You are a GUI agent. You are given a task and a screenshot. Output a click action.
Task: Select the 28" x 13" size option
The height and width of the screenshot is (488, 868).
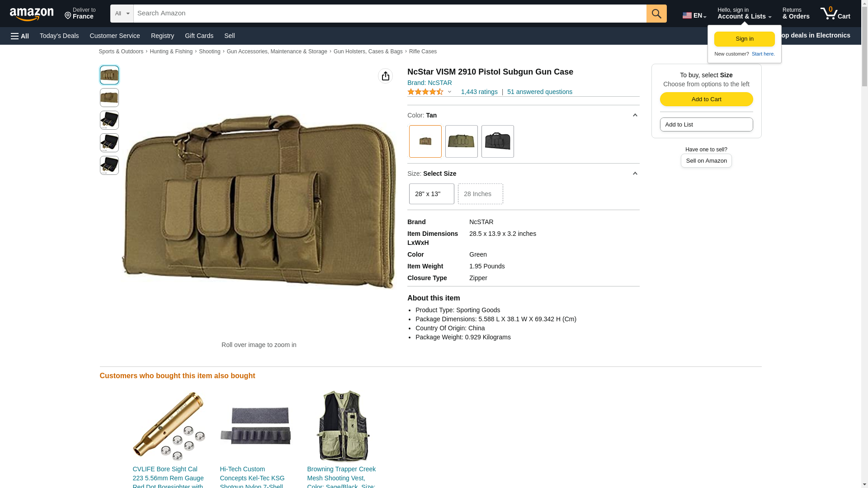(x=431, y=194)
